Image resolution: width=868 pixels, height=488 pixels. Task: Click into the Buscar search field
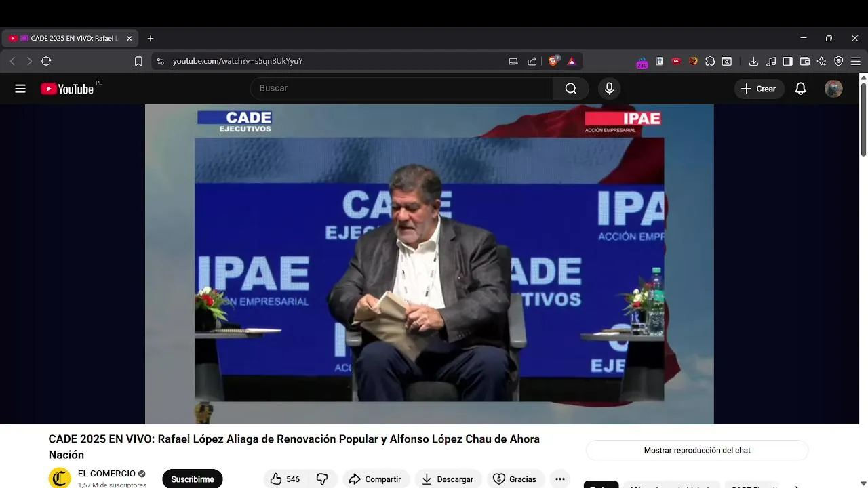point(401,89)
